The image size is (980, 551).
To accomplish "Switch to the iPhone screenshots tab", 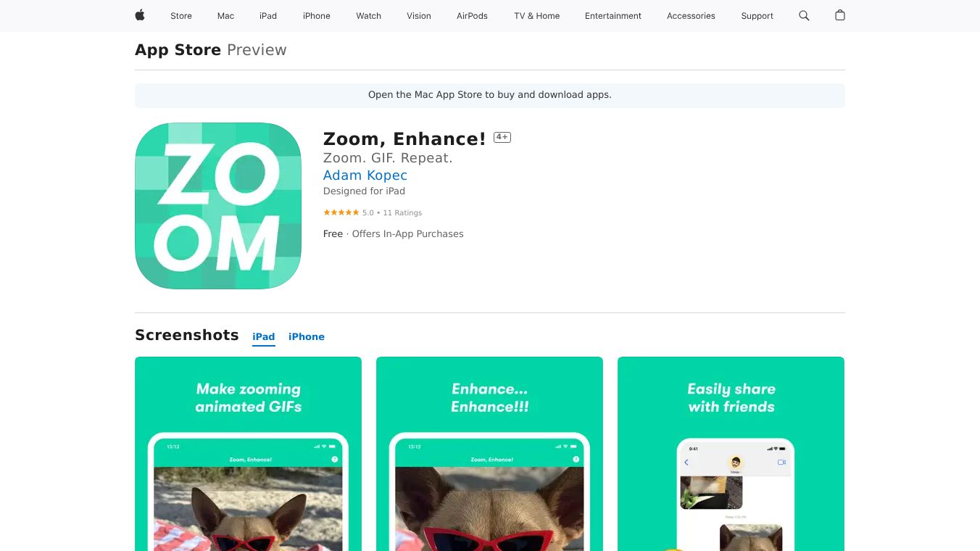I will click(307, 336).
